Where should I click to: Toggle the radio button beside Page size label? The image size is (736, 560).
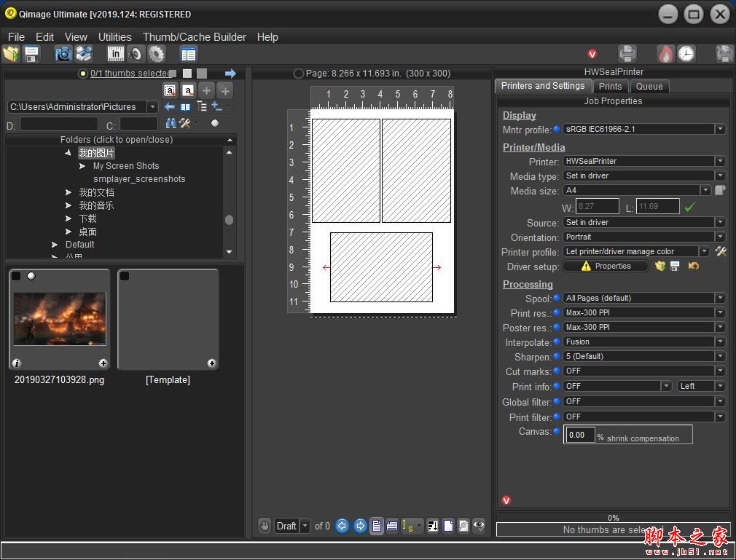pyautogui.click(x=298, y=74)
